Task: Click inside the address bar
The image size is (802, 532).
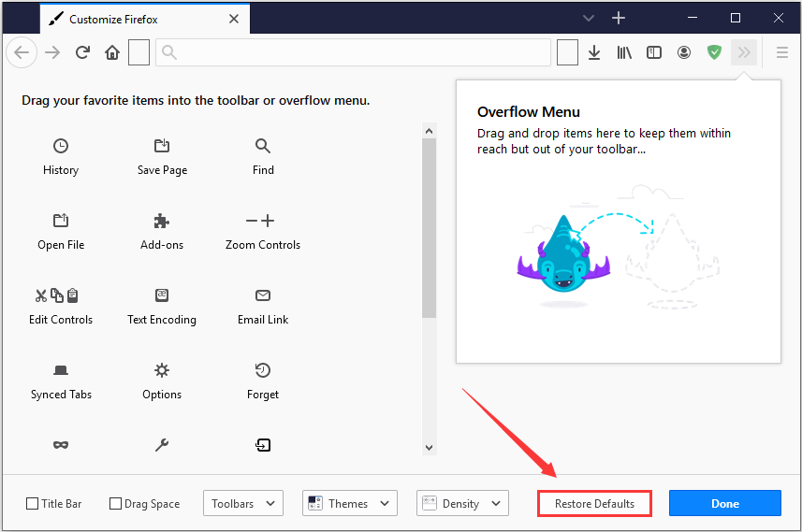Action: pos(353,52)
